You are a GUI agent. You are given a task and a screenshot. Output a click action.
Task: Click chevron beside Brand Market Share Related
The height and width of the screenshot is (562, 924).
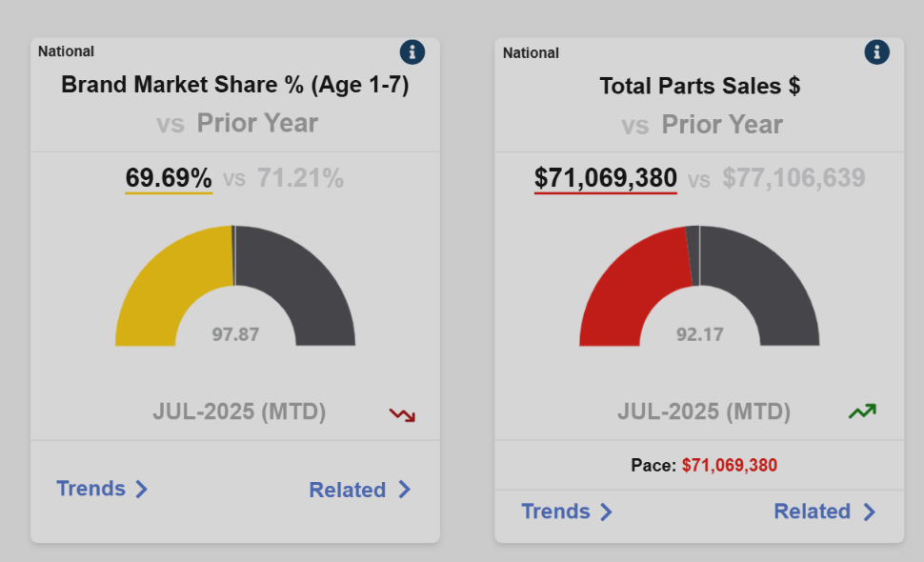[405, 490]
